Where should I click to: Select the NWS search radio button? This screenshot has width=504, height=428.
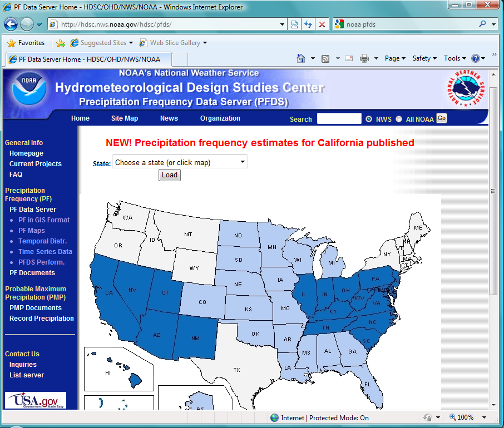coord(369,119)
